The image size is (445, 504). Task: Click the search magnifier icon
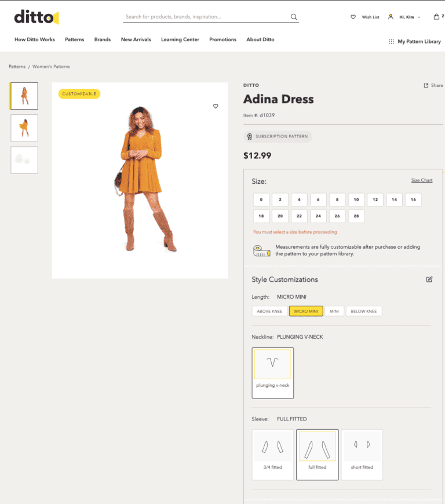coord(294,17)
